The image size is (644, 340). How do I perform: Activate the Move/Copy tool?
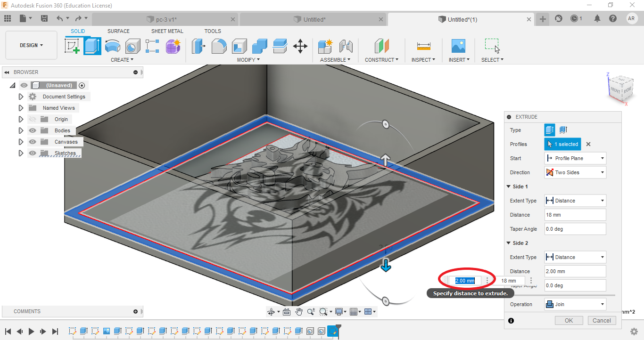point(300,46)
